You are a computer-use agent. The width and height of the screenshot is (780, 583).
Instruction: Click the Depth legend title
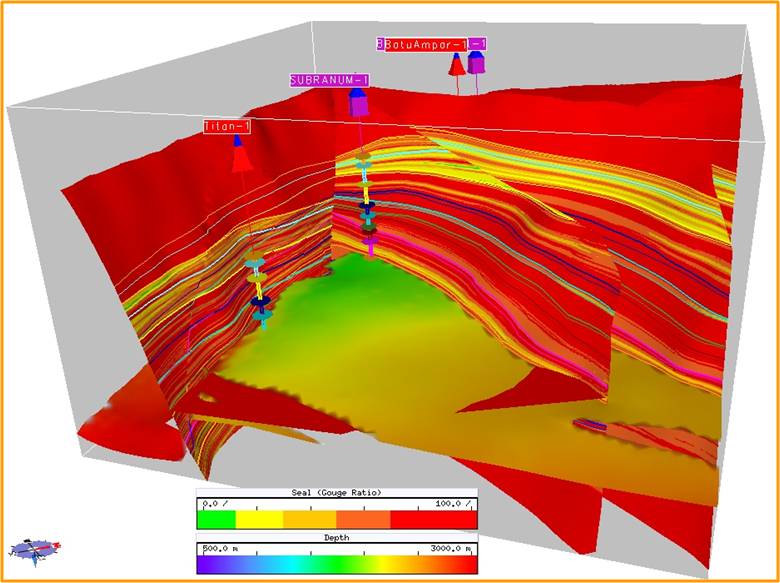coord(338,536)
